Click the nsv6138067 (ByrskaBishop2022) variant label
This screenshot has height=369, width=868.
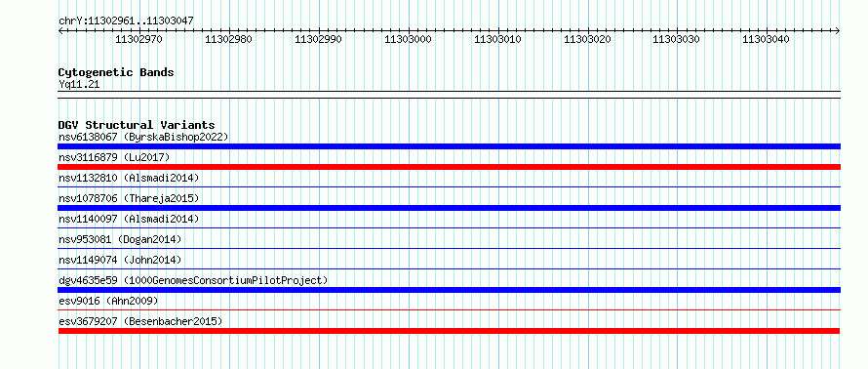point(143,137)
